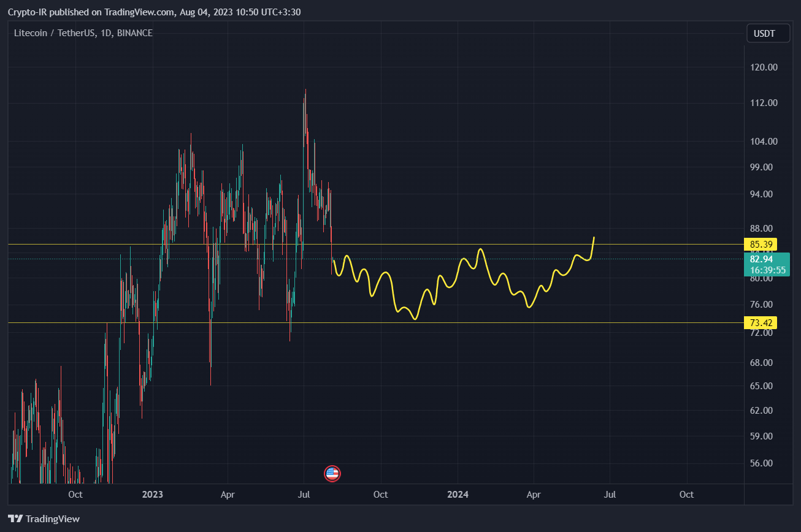The height and width of the screenshot is (532, 801).
Task: Click the TradingView logo icon
Action: (x=14, y=519)
